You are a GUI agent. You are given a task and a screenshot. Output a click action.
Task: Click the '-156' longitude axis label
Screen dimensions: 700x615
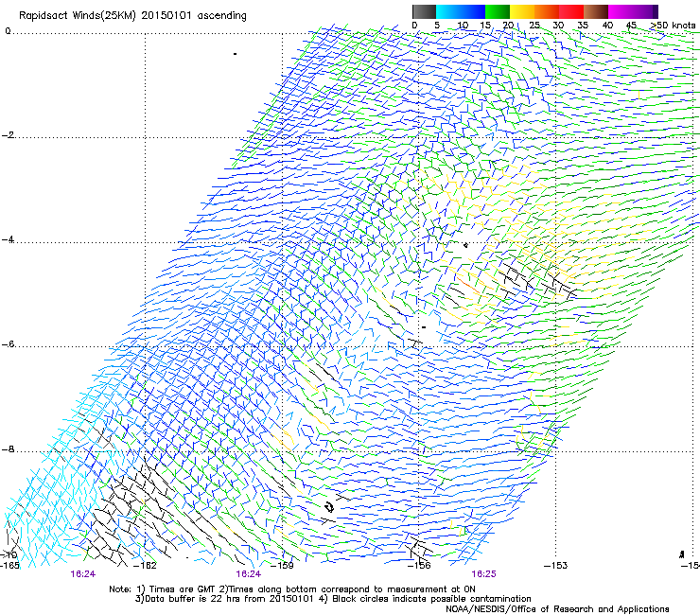(x=419, y=566)
